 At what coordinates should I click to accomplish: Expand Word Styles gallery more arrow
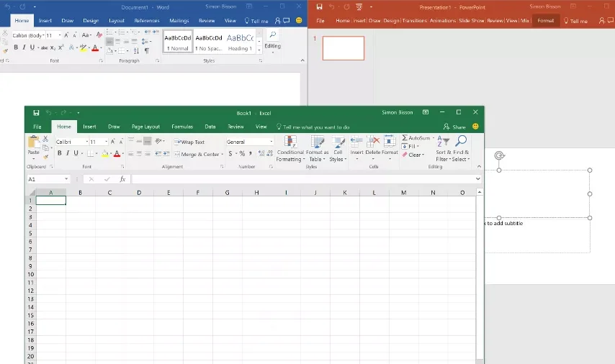tap(259, 50)
